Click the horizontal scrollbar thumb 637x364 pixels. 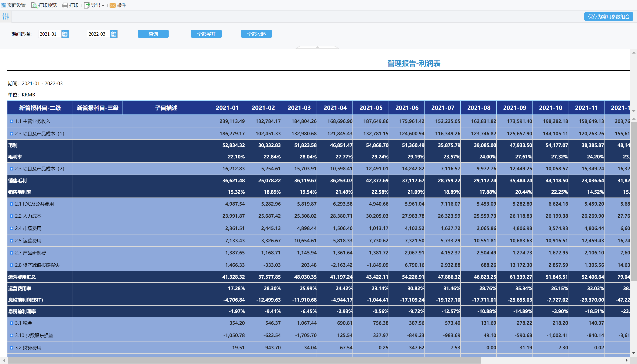coord(244,360)
